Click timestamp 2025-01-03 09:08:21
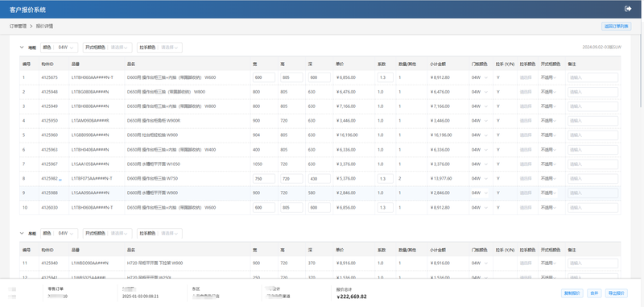Image resolution: width=644 pixels, height=307 pixels. point(140,296)
